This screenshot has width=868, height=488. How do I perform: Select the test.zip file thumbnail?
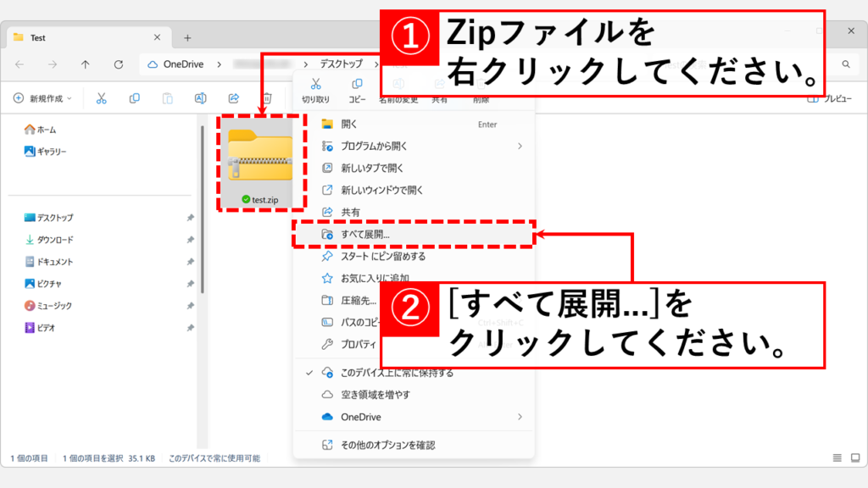pyautogui.click(x=261, y=163)
